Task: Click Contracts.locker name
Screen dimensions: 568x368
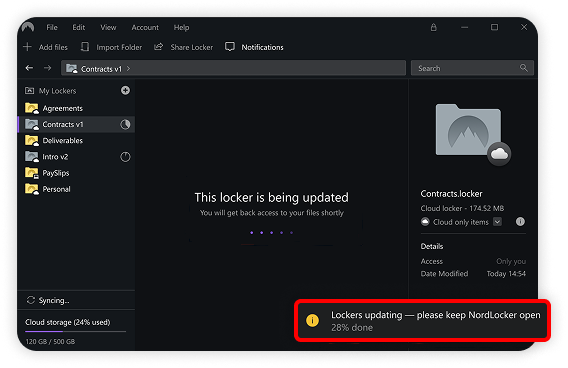Action: tap(451, 194)
